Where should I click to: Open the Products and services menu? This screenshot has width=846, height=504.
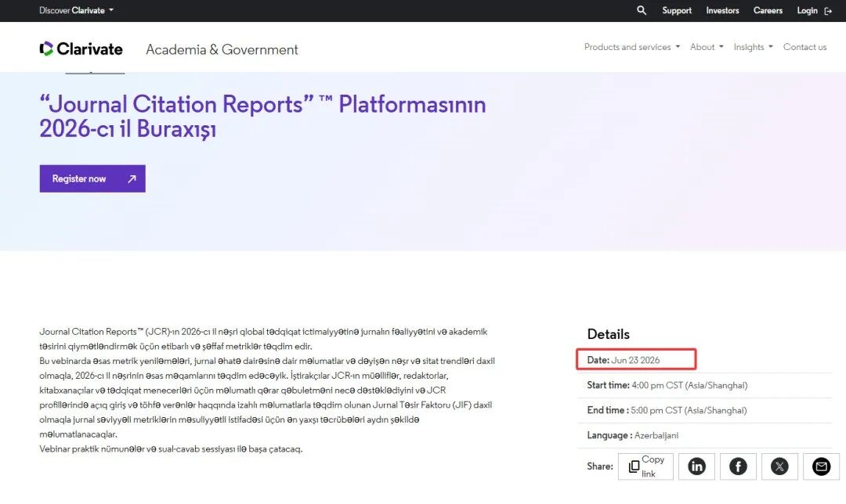pyautogui.click(x=632, y=47)
